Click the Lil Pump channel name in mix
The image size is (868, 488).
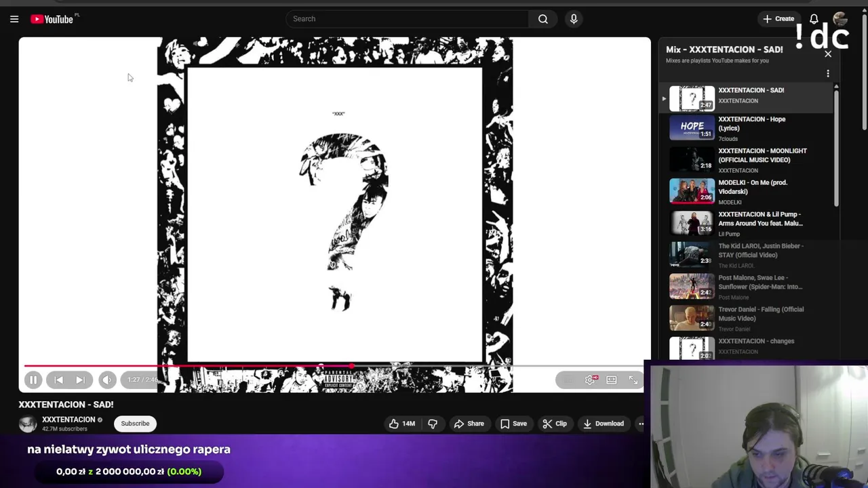pyautogui.click(x=729, y=235)
